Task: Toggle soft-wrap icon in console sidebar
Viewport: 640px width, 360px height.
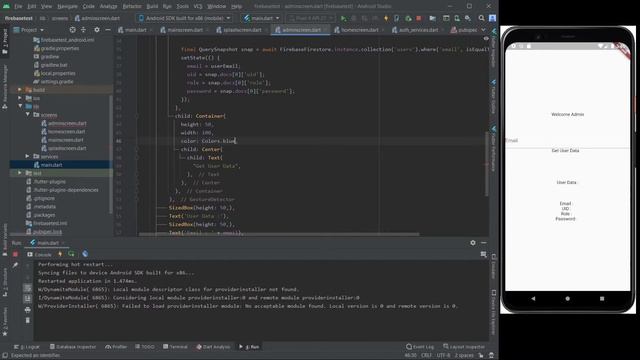Action: tap(27, 288)
